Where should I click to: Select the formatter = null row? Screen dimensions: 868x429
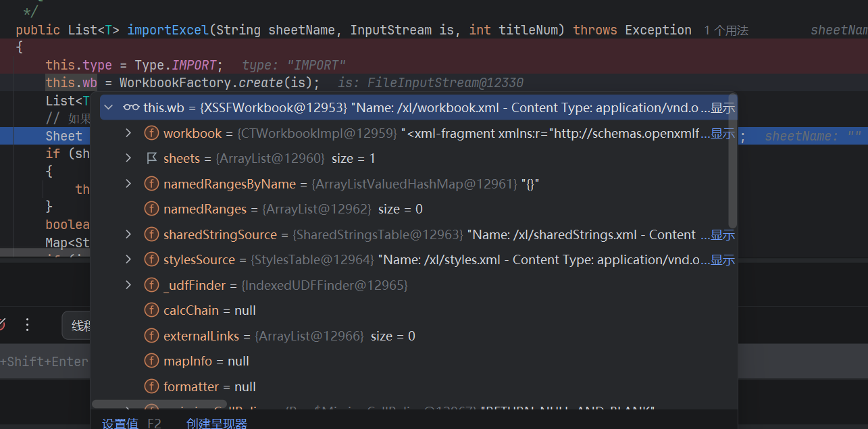[413, 386]
